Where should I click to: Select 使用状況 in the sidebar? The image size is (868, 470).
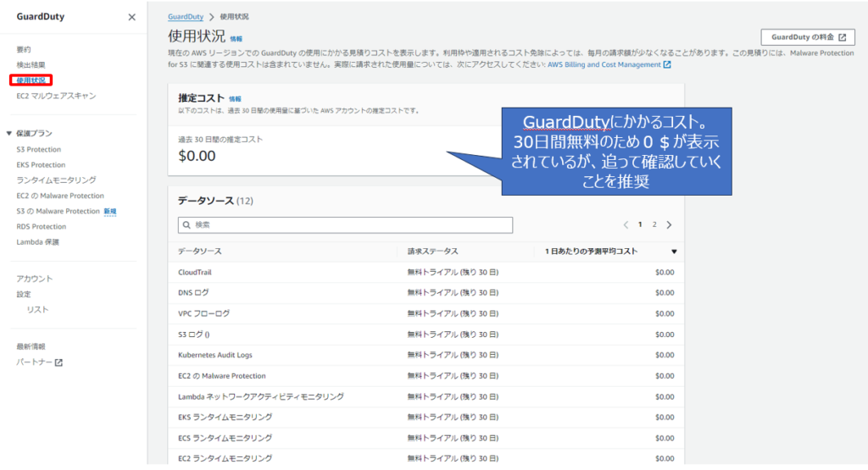(31, 80)
